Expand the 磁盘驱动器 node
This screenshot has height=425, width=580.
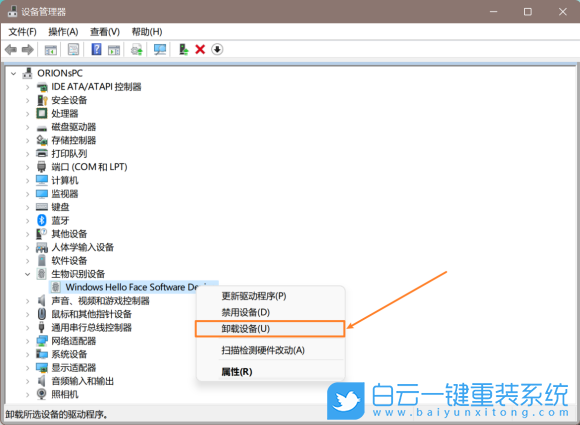(27, 127)
